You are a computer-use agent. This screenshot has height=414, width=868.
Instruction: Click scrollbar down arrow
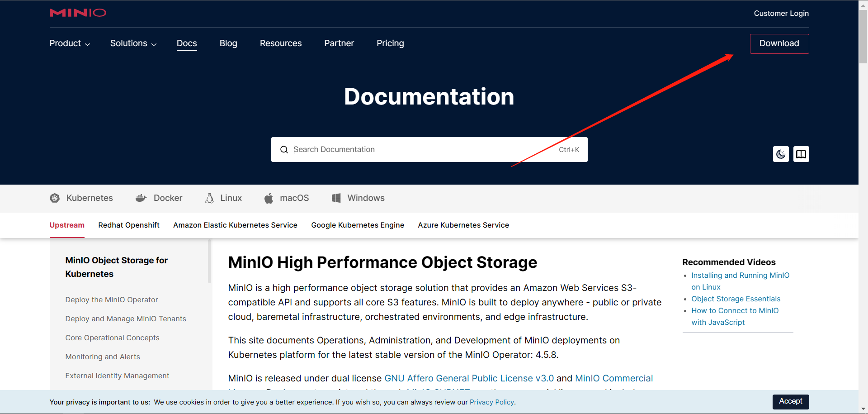click(x=863, y=409)
